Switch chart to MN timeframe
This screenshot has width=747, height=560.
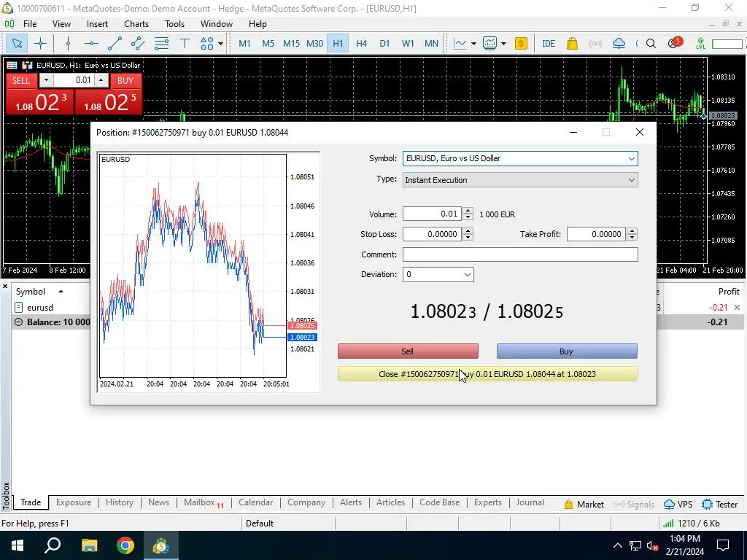click(x=431, y=44)
